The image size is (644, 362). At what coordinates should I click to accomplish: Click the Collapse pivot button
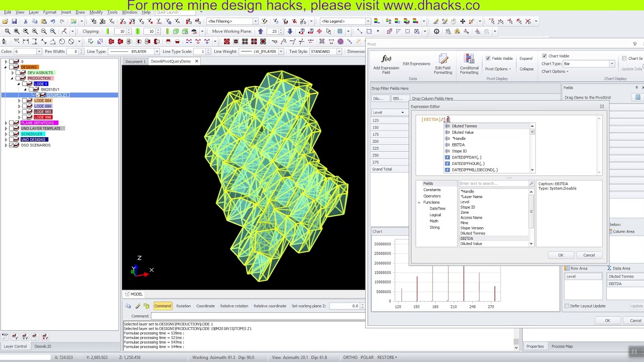tap(526, 69)
